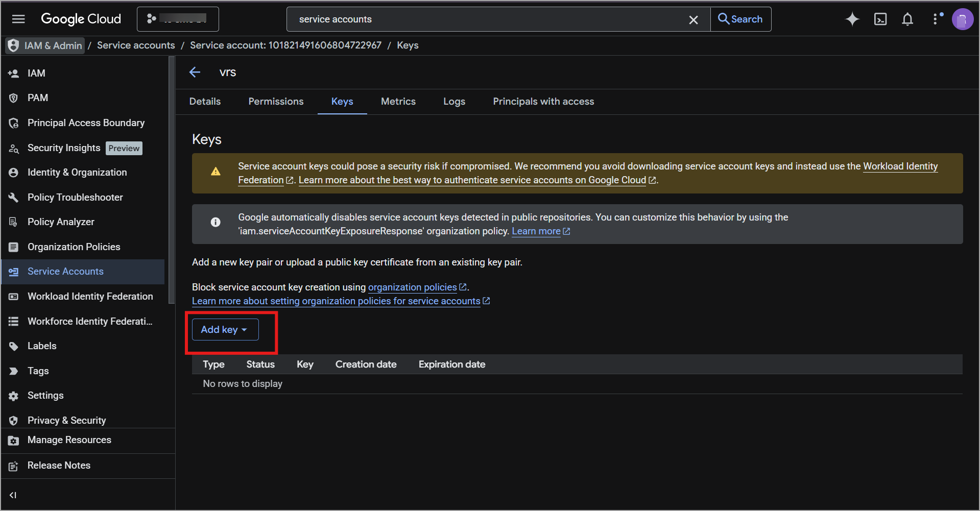Expand the Add key dropdown

tap(225, 330)
